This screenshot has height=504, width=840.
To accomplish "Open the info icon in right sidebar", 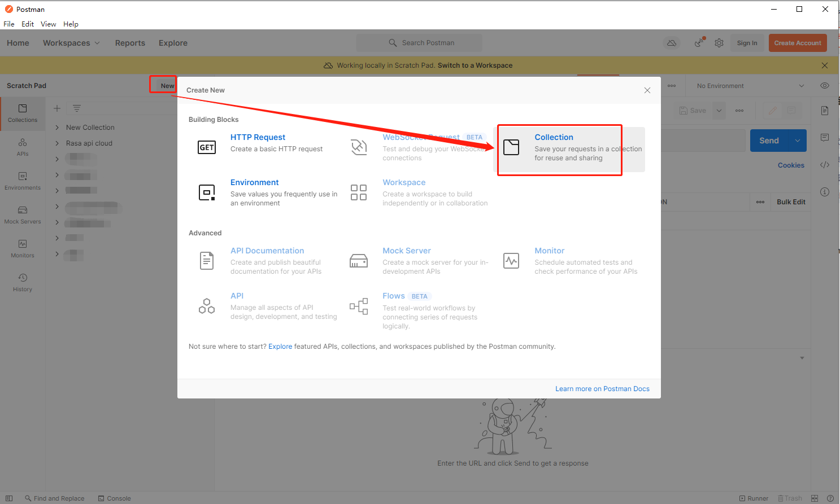I will point(825,192).
